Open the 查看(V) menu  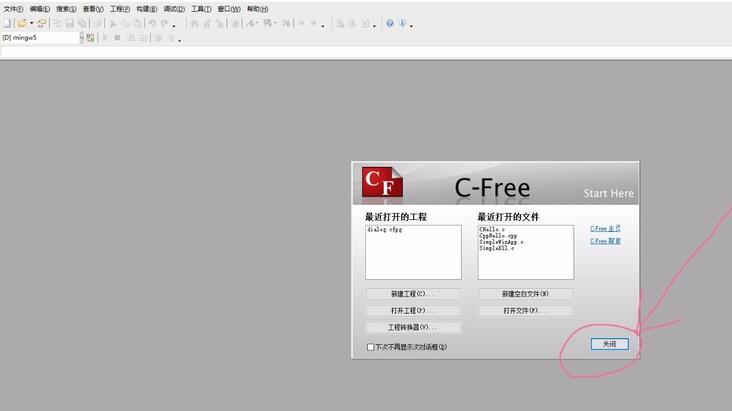93,9
